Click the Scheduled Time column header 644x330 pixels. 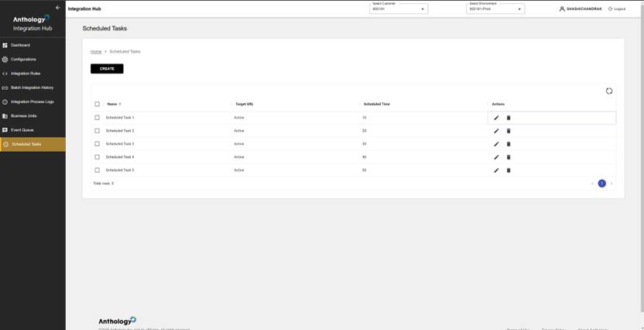coord(377,104)
